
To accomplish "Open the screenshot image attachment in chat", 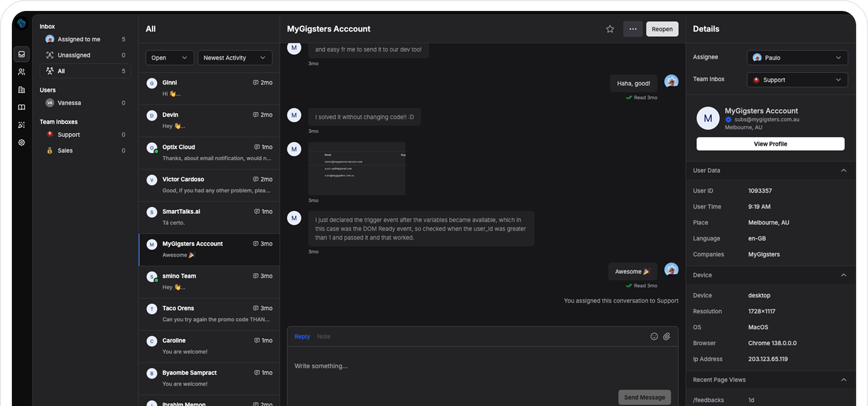I will [356, 169].
